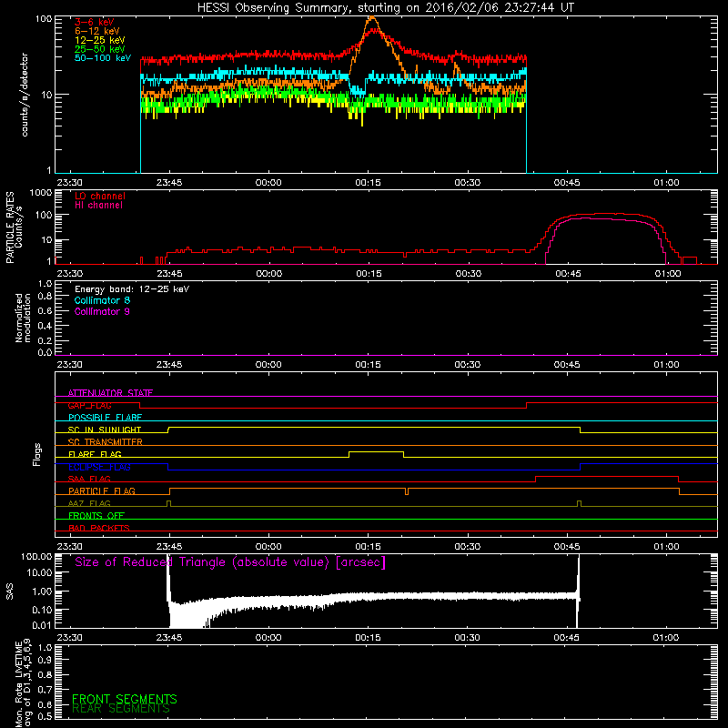Click the POSSIBLE_FLARE flag label

click(x=105, y=418)
